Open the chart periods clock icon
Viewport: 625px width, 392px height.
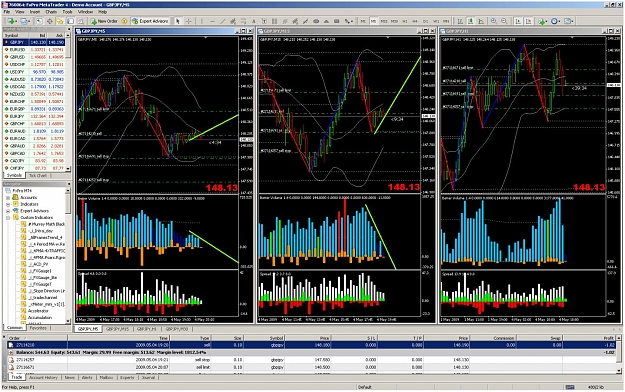(x=555, y=21)
